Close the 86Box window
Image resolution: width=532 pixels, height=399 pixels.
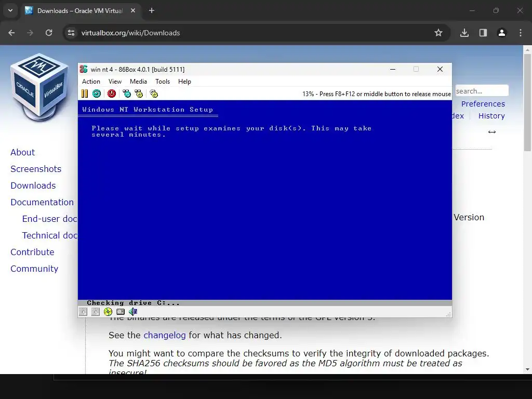(440, 69)
